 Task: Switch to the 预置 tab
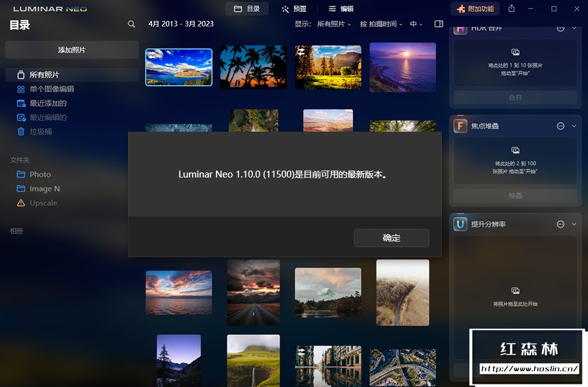294,9
